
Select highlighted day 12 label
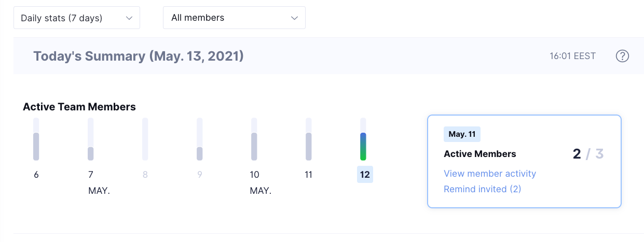[365, 175]
